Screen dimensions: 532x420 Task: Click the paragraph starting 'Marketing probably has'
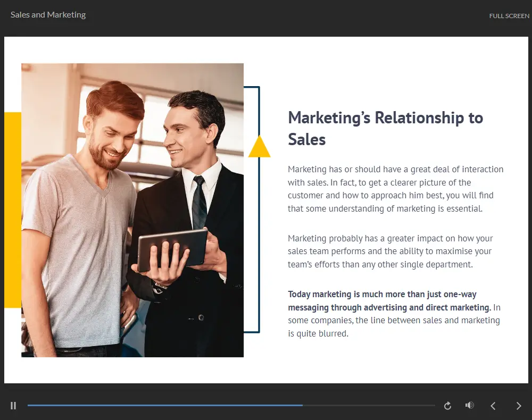point(389,251)
